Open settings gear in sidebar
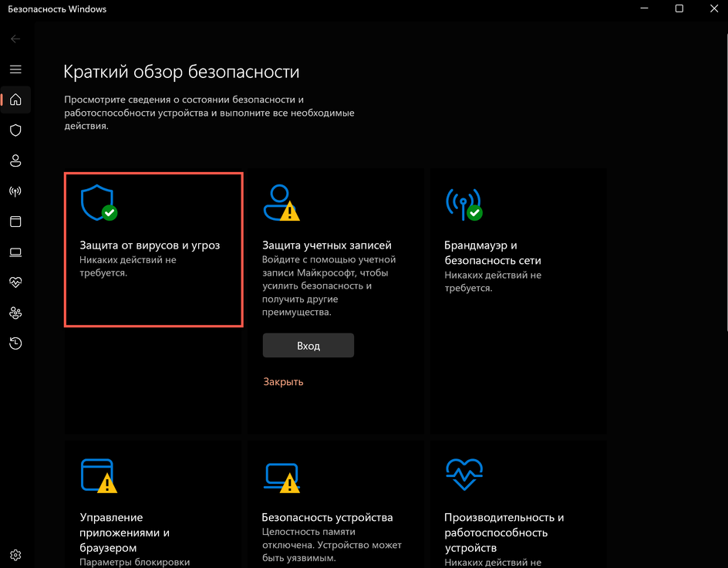 click(15, 555)
